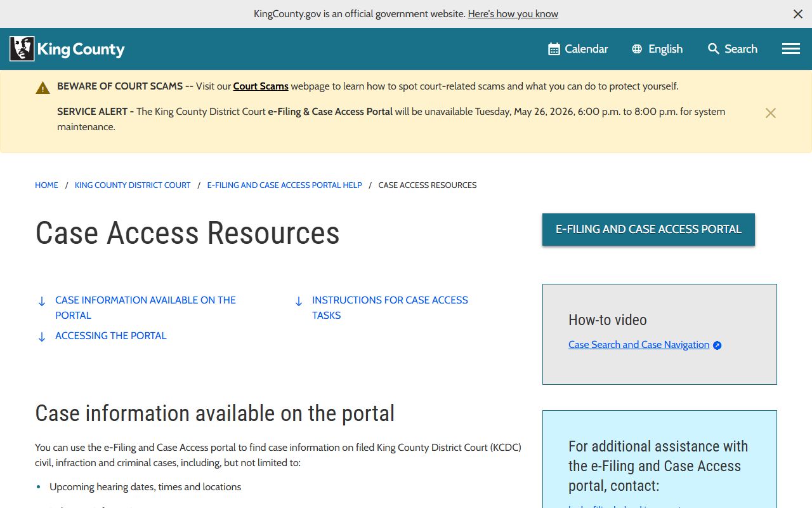Jump to Accessing the Portal section
The width and height of the screenshot is (812, 508).
point(111,336)
